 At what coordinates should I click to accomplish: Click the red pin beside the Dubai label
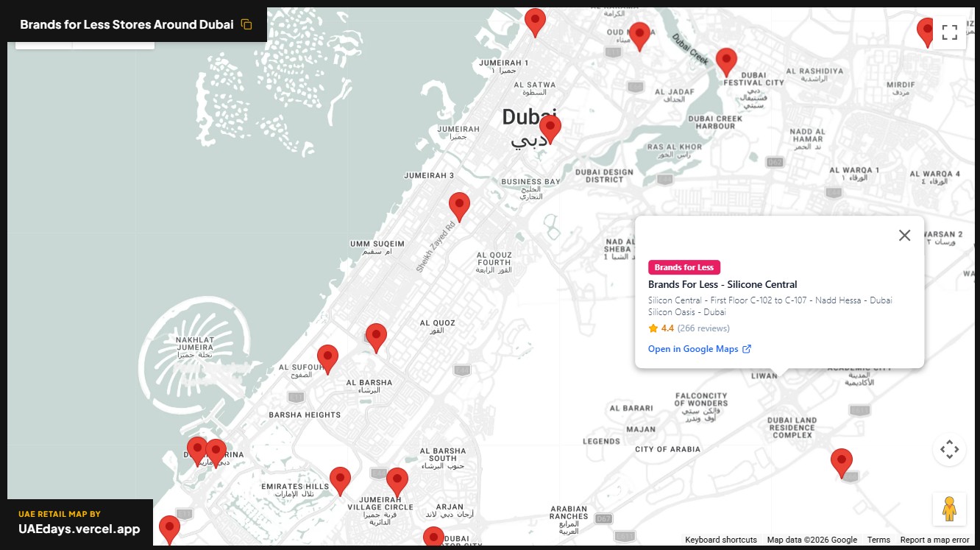click(550, 130)
